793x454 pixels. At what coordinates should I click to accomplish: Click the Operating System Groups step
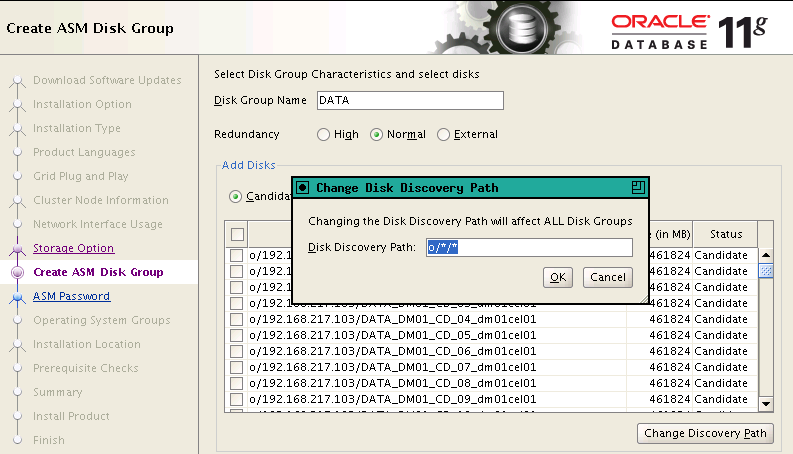coord(102,320)
